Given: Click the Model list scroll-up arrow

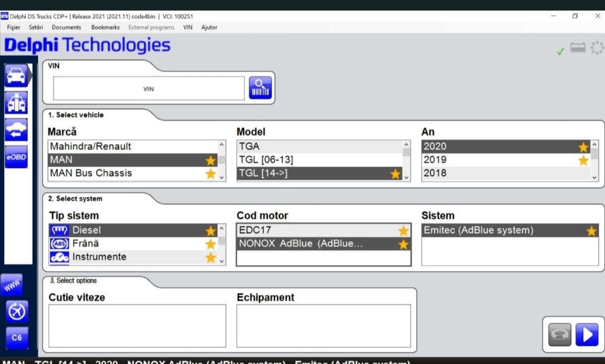Looking at the screenshot, I should pyautogui.click(x=407, y=145).
